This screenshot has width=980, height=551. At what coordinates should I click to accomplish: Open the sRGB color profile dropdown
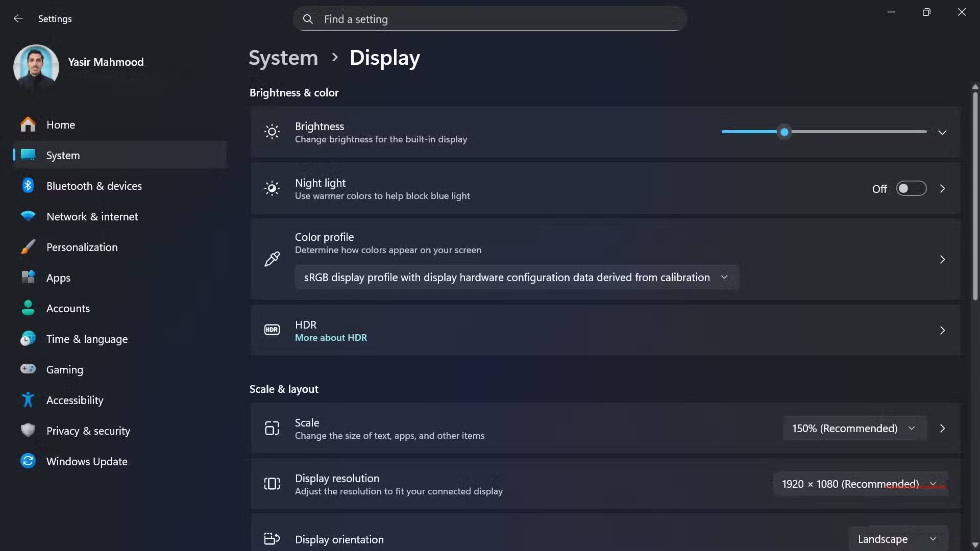[x=517, y=278]
